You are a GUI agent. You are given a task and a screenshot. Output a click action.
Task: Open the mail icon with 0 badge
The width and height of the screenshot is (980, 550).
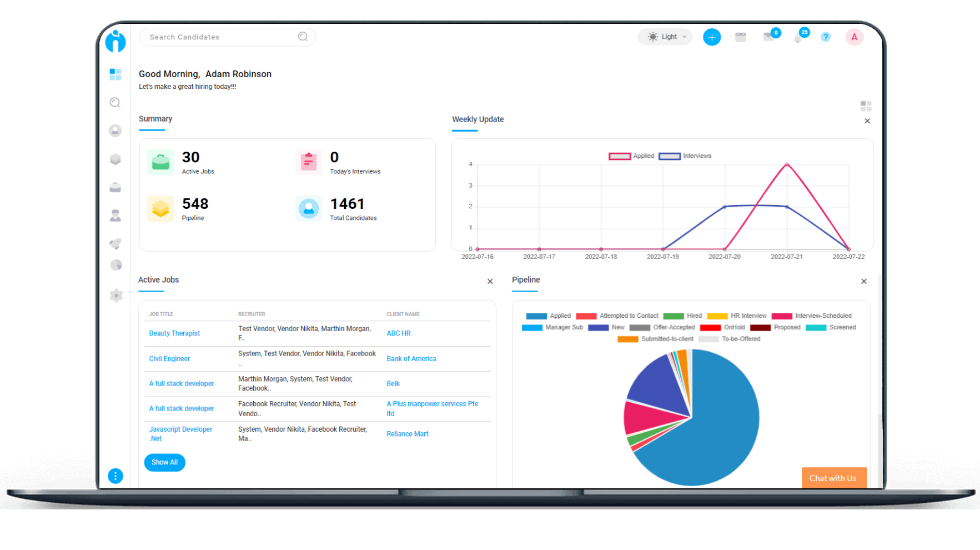770,37
